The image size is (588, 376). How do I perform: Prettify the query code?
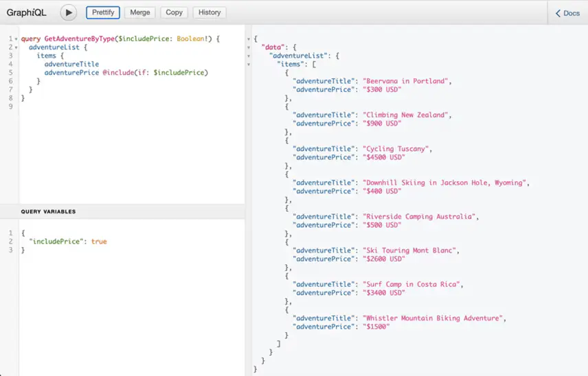(x=103, y=12)
